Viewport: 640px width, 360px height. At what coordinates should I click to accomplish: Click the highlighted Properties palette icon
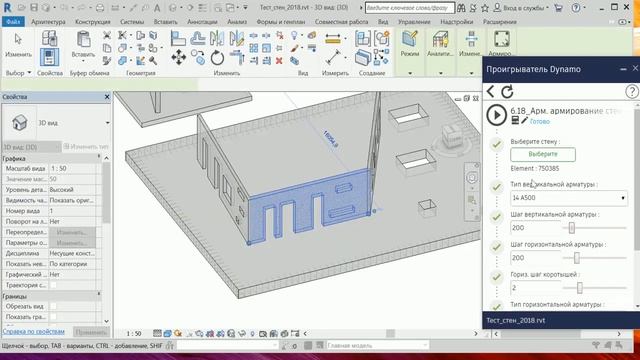[x=49, y=57]
